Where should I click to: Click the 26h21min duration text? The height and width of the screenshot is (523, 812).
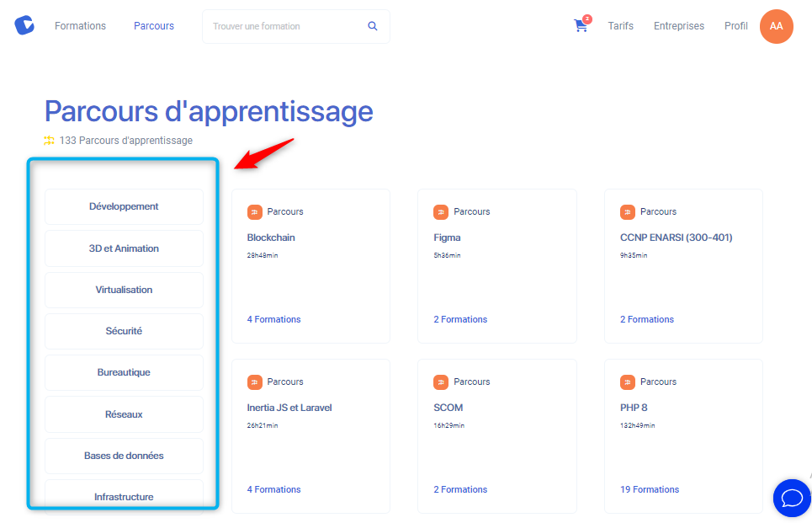262,425
